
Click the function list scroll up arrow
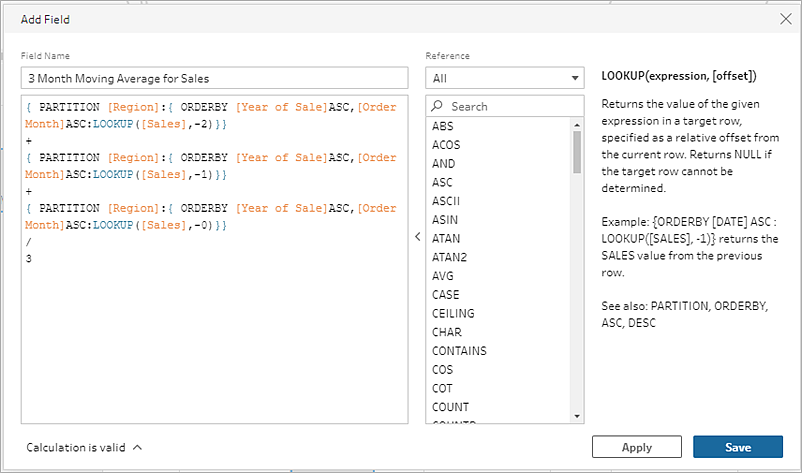point(577,125)
